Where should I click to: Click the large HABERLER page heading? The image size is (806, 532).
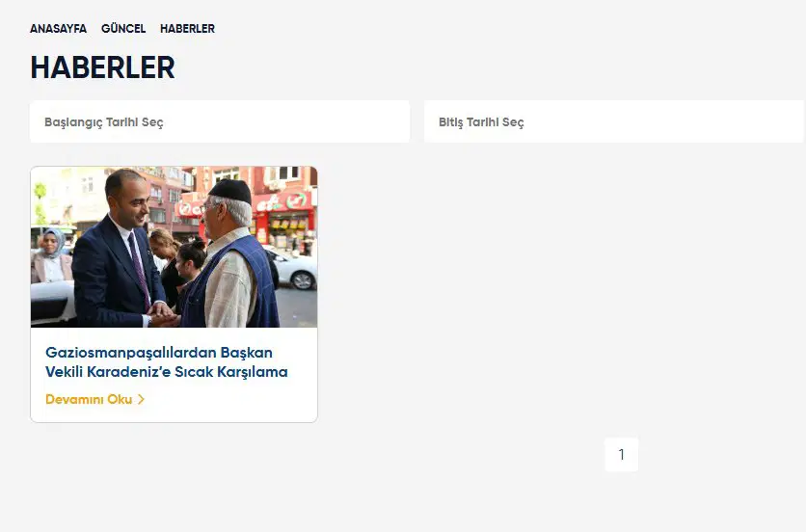click(103, 67)
